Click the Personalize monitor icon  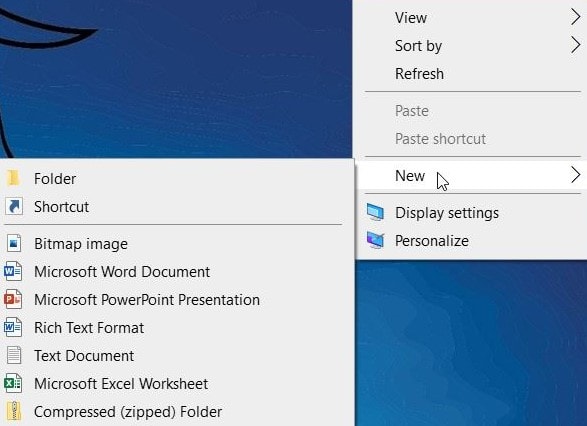click(x=375, y=240)
